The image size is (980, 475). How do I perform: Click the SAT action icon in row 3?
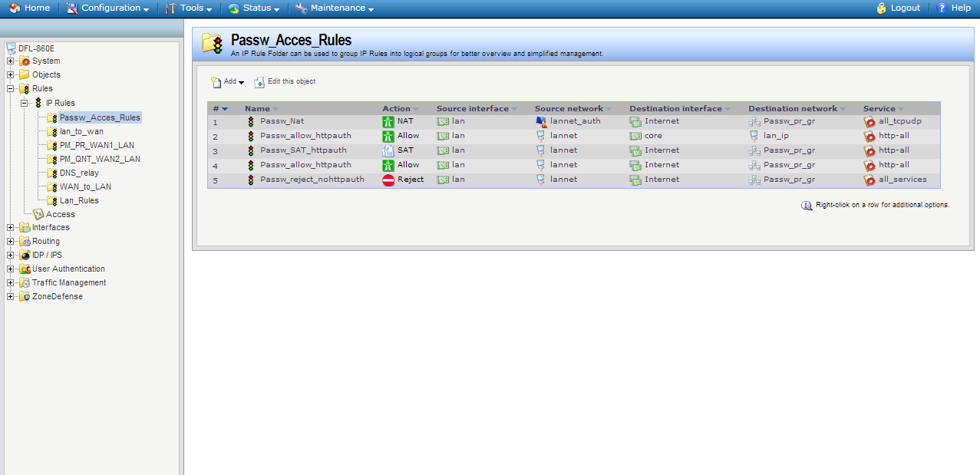[x=388, y=150]
